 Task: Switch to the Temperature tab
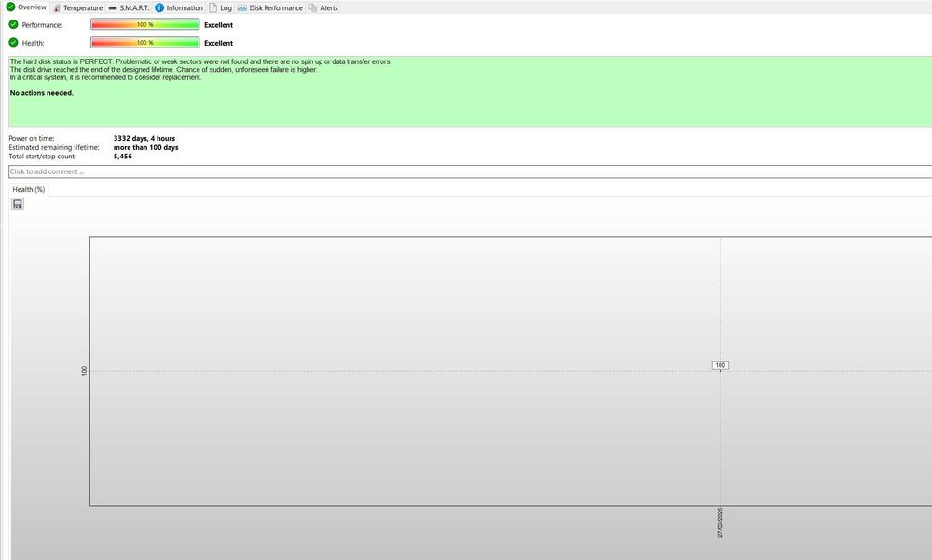pos(78,7)
